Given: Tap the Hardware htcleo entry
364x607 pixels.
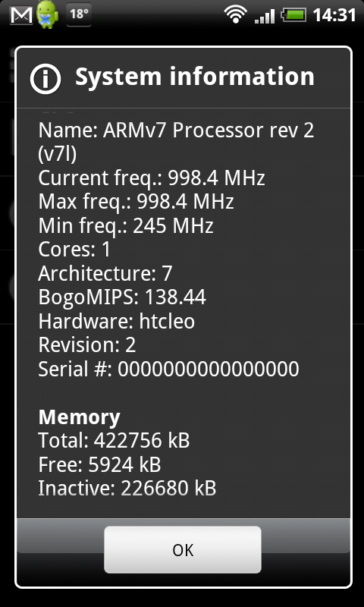Looking at the screenshot, I should tap(117, 321).
